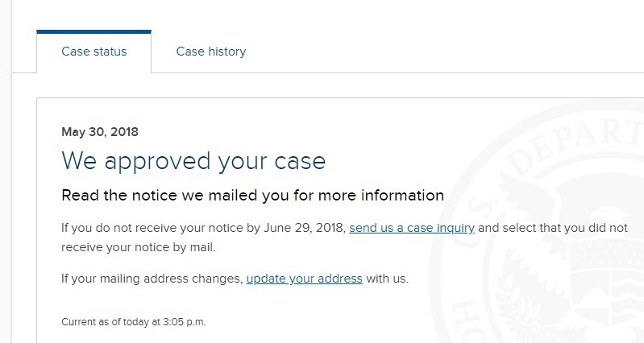This screenshot has height=343, width=644.
Task: Click the June 29, 2018 deadline text
Action: [x=305, y=228]
